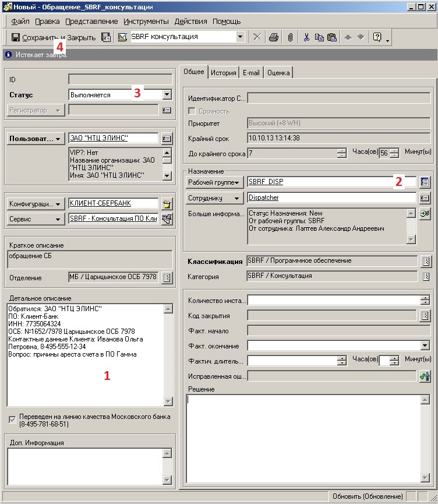Viewport: 438px width, 504px height.
Task: Click the Детальное описание scrollbar down arrow
Action: [168, 401]
